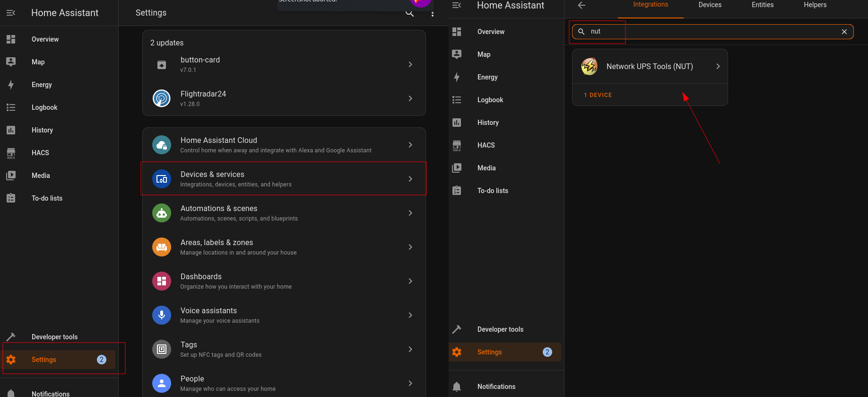Expand the Network UPS Tools chevron
Image resolution: width=868 pixels, height=397 pixels.
tap(718, 66)
